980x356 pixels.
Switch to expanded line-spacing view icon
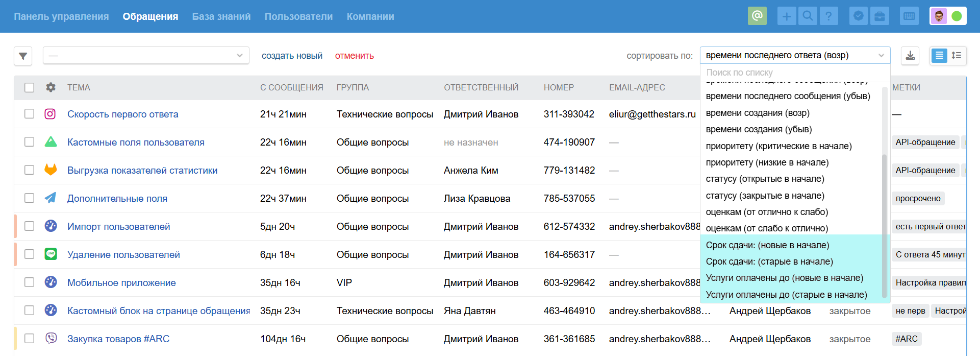[x=957, y=55]
